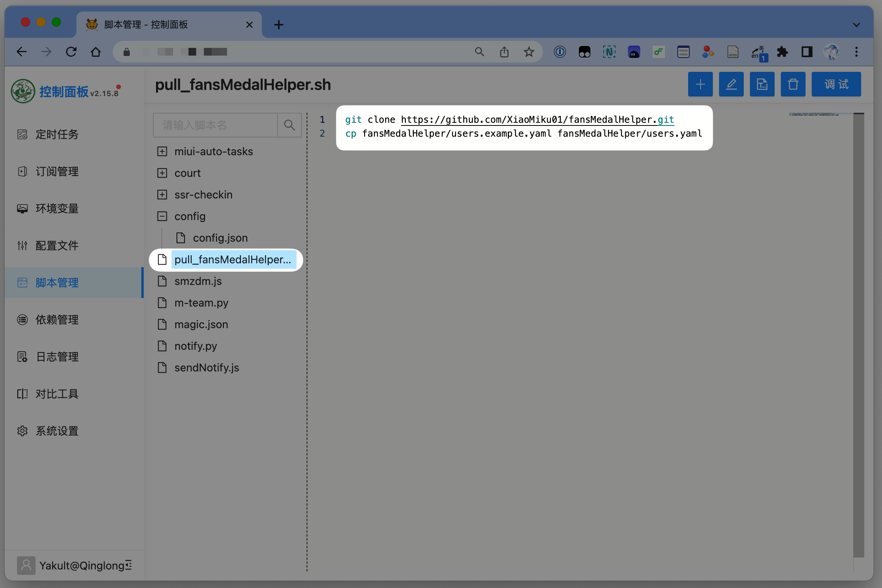
Task: Click the editor vertical scrollbar
Action: 858,335
